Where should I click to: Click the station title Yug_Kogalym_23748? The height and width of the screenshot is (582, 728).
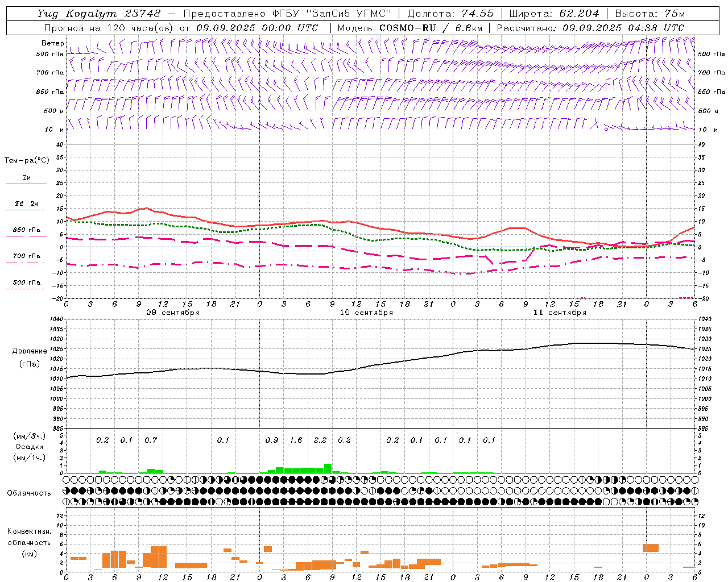coord(99,13)
